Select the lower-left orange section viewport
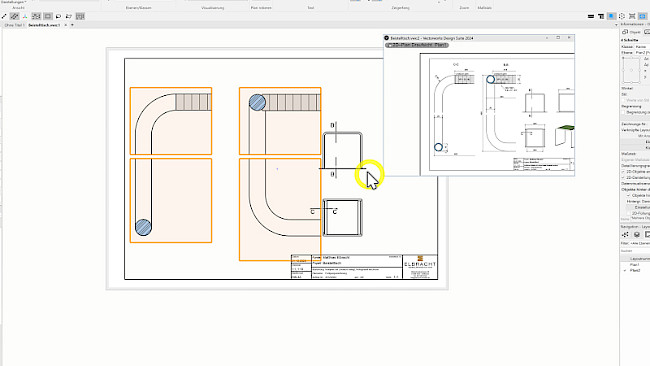 pyautogui.click(x=171, y=201)
